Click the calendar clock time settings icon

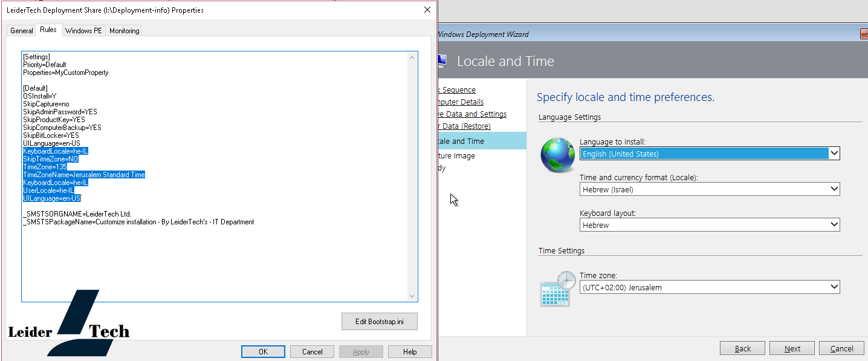557,289
